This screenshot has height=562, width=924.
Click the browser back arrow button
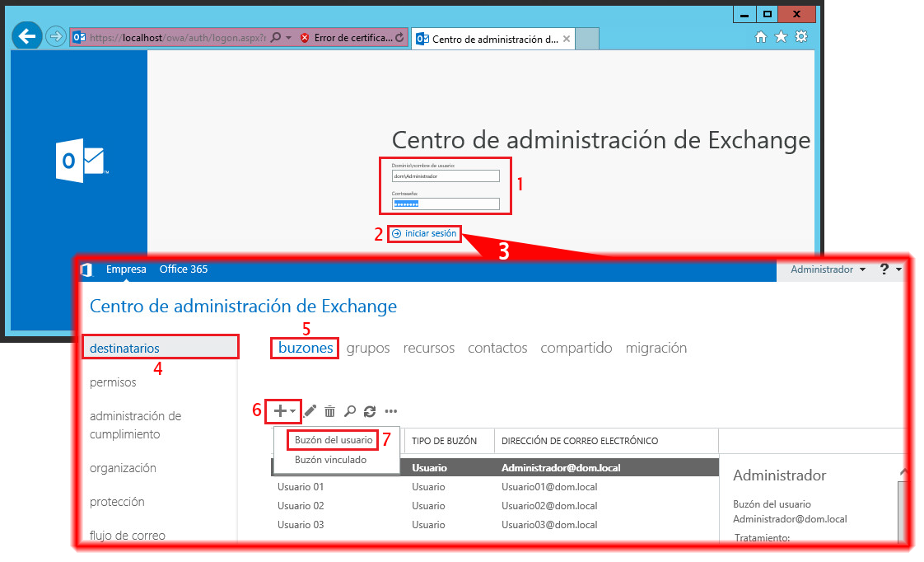point(26,36)
